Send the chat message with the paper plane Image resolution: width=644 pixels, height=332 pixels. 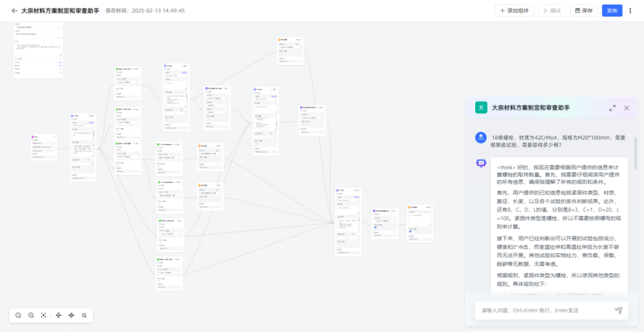click(618, 311)
